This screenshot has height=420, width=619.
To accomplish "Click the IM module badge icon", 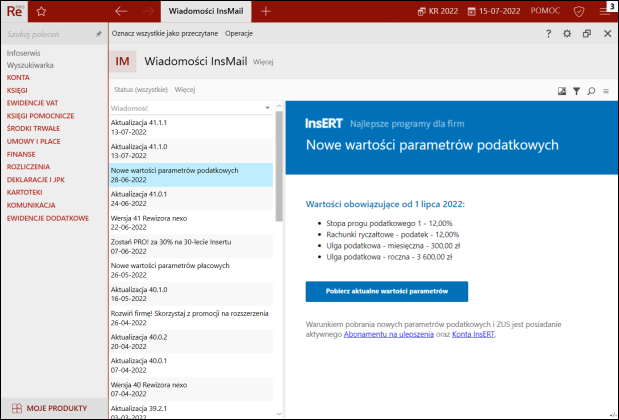I will click(x=122, y=61).
